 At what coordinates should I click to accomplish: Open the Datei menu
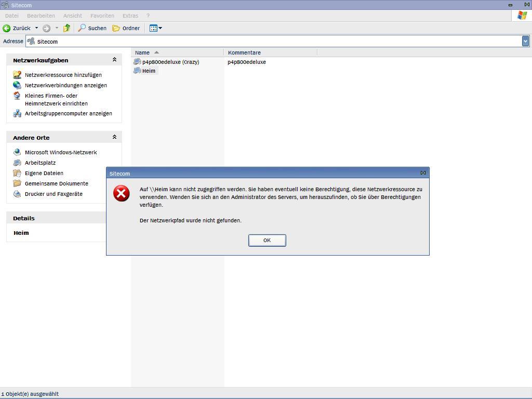[12, 16]
